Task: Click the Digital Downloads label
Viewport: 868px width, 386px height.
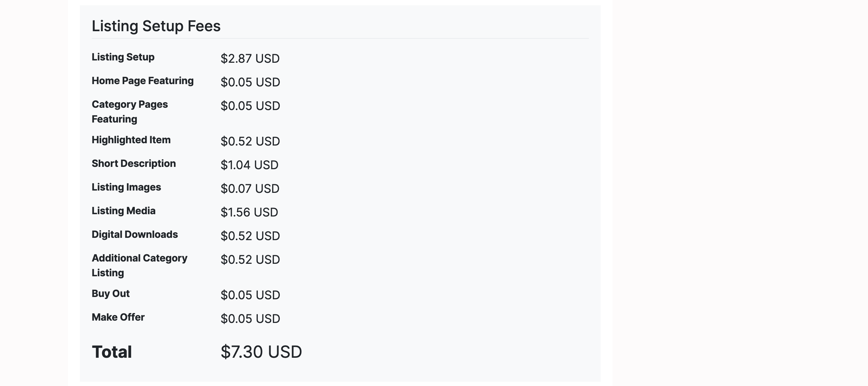Action: coord(135,234)
